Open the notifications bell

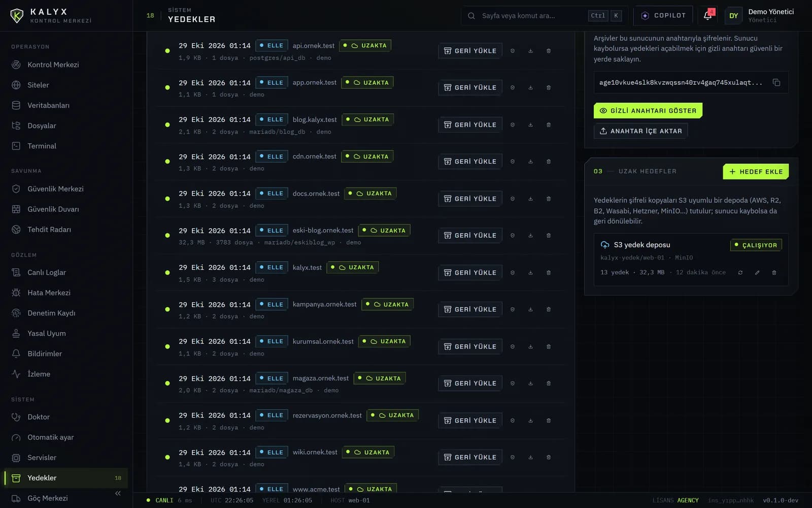pyautogui.click(x=708, y=15)
